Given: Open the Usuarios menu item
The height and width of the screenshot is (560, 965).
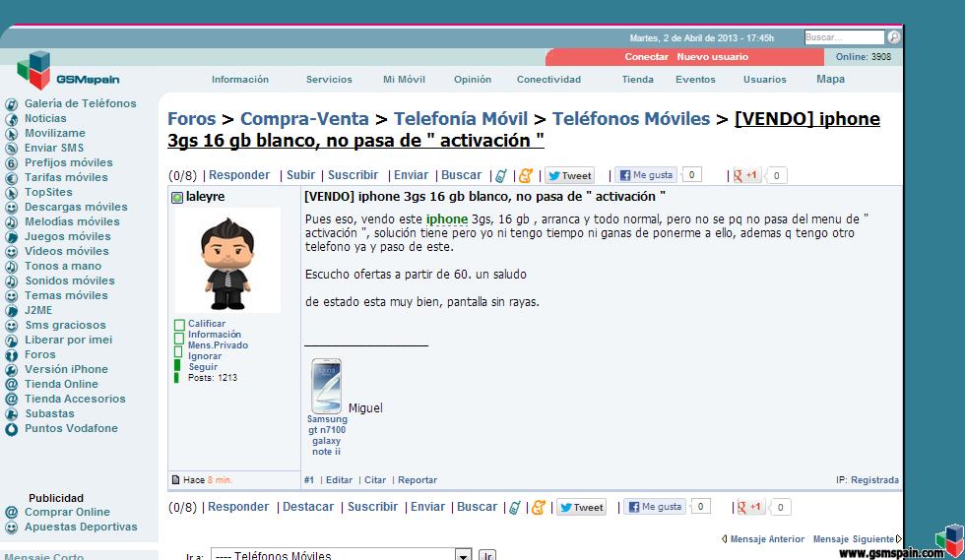Looking at the screenshot, I should pyautogui.click(x=764, y=80).
